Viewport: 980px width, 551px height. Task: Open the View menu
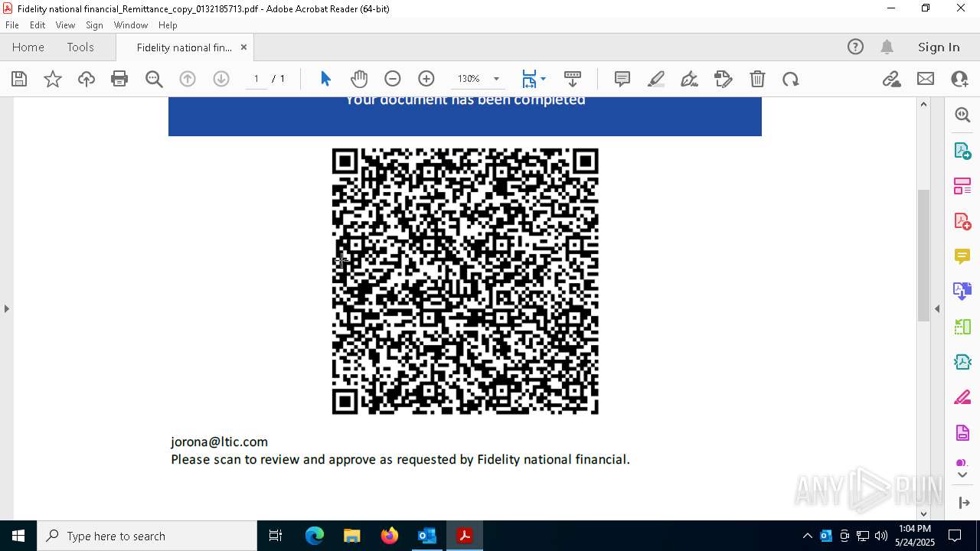tap(65, 25)
